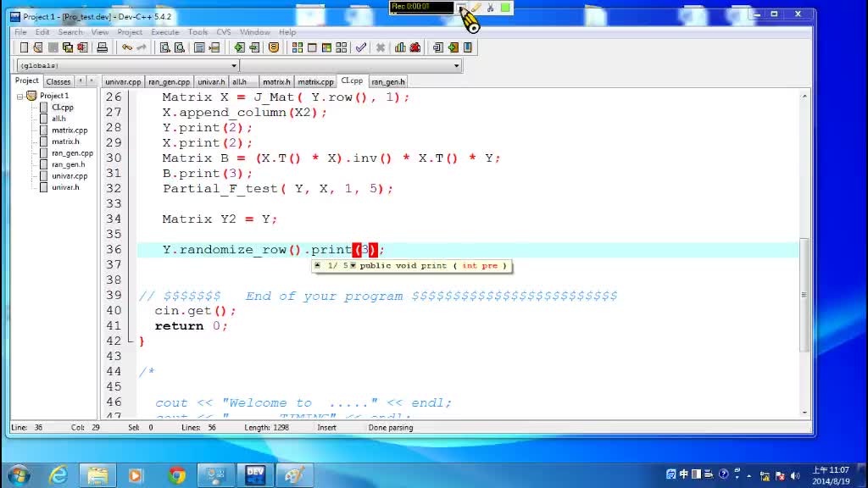Click the Undo toolbar icon

point(127,47)
